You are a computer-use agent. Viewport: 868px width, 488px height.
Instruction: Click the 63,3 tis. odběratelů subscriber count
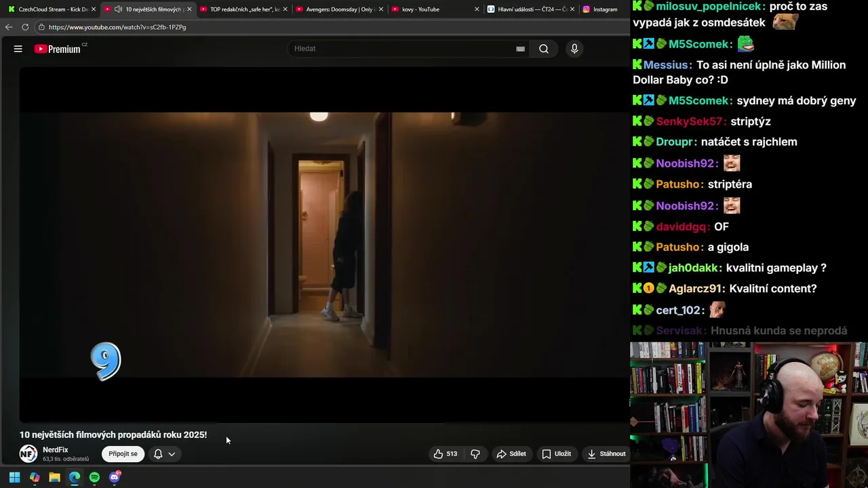(66, 459)
